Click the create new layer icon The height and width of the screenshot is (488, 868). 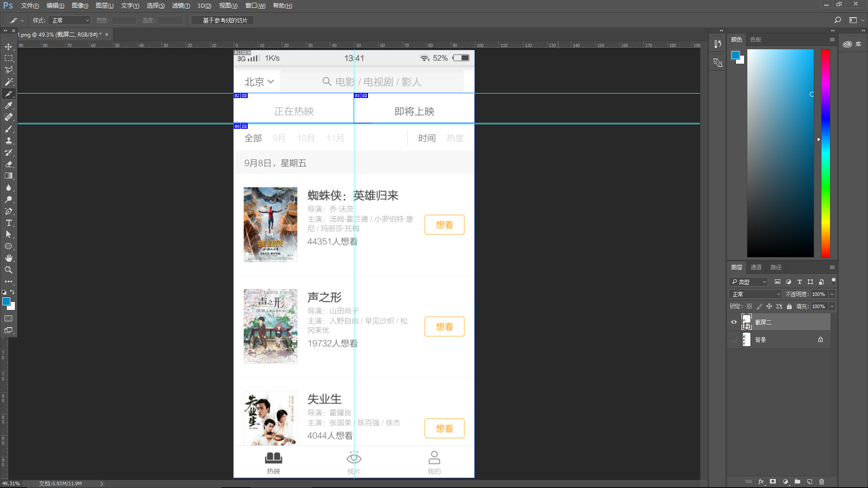tap(810, 482)
